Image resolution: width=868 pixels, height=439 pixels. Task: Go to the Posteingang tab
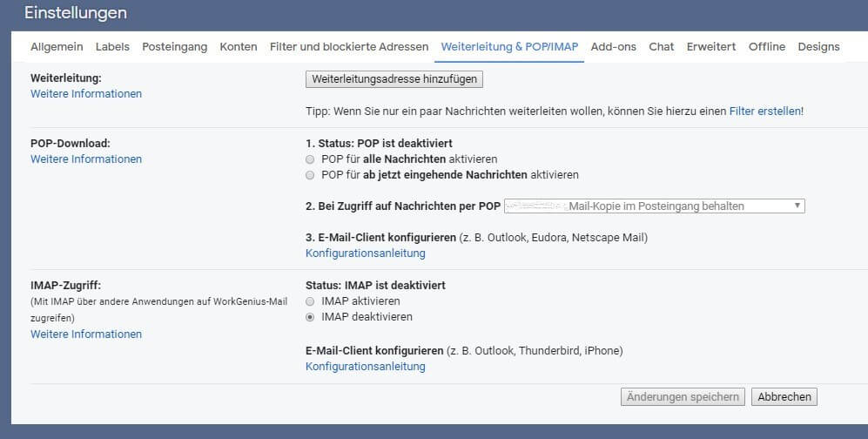pos(174,47)
